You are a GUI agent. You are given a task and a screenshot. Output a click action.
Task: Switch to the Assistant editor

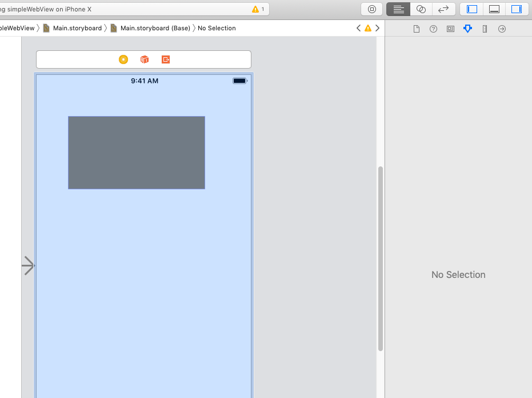pyautogui.click(x=421, y=9)
